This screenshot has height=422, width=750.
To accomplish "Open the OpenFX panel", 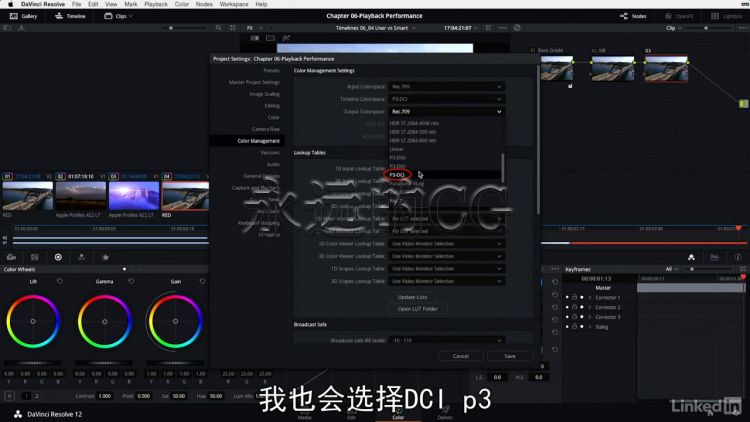I will pyautogui.click(x=679, y=16).
